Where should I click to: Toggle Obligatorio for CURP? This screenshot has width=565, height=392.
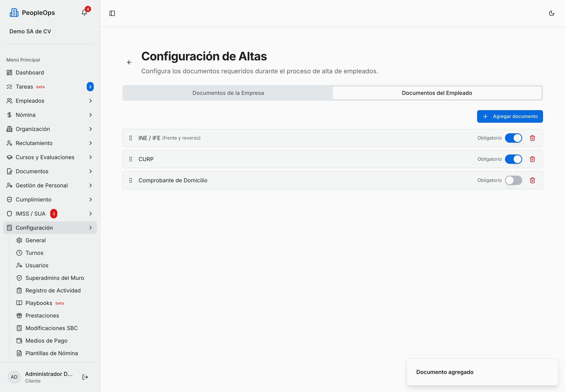(513, 159)
